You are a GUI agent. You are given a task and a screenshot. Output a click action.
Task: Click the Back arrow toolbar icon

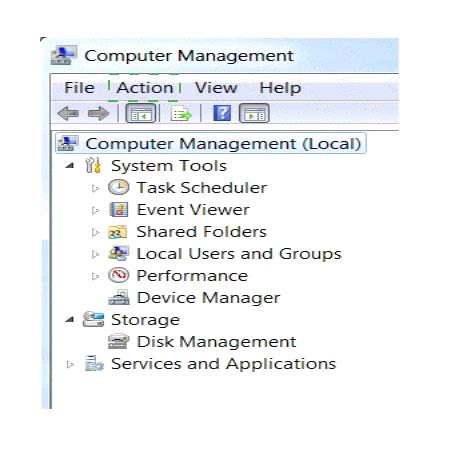coord(68,114)
